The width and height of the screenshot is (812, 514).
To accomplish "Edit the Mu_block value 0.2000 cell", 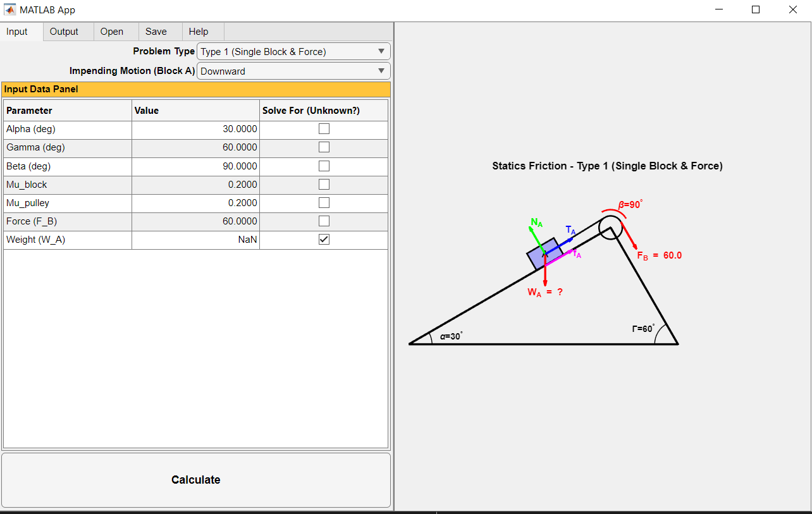I will [x=195, y=185].
